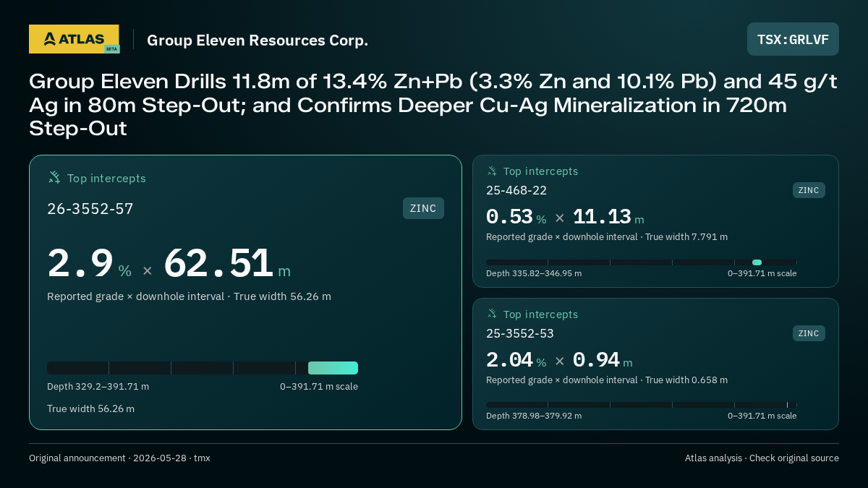Click the drill icon in the 25-468-22 card
This screenshot has width=868, height=488.
tap(492, 171)
